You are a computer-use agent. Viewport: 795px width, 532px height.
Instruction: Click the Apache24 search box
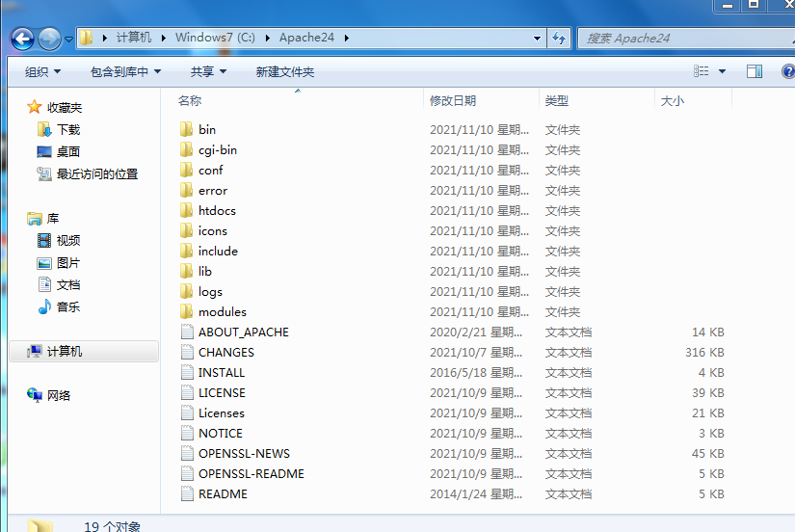click(x=686, y=38)
